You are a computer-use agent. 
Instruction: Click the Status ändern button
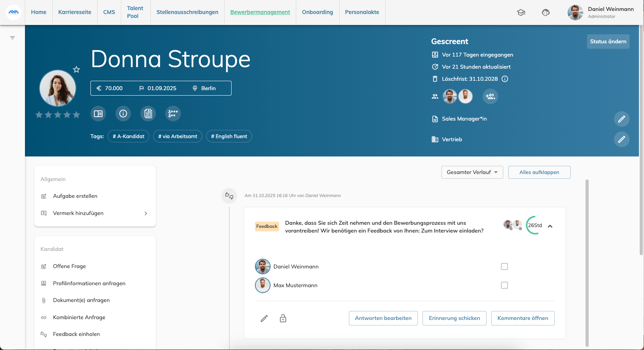pos(608,41)
